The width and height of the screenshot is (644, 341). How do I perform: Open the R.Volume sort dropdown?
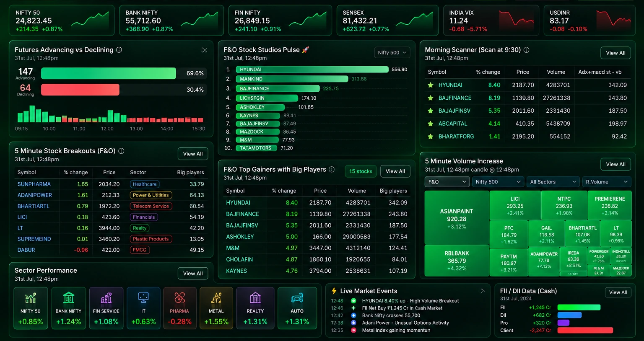tap(607, 182)
